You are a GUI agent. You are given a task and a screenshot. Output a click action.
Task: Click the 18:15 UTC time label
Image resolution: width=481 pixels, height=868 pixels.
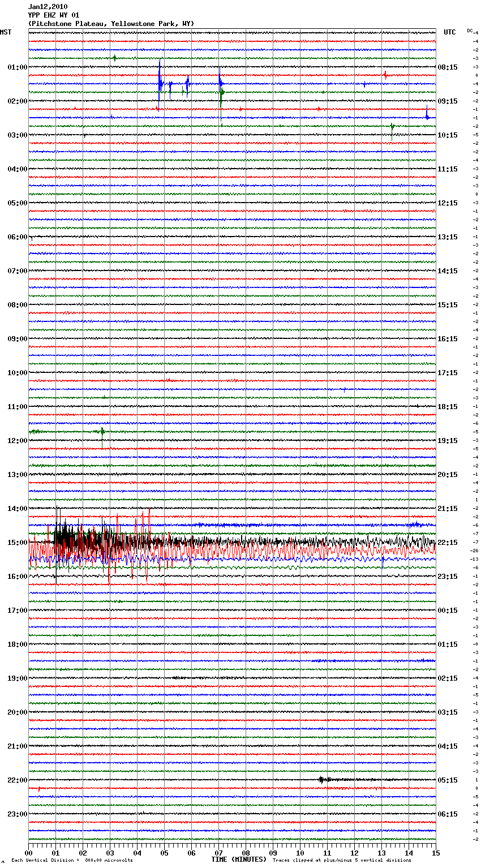448,407
